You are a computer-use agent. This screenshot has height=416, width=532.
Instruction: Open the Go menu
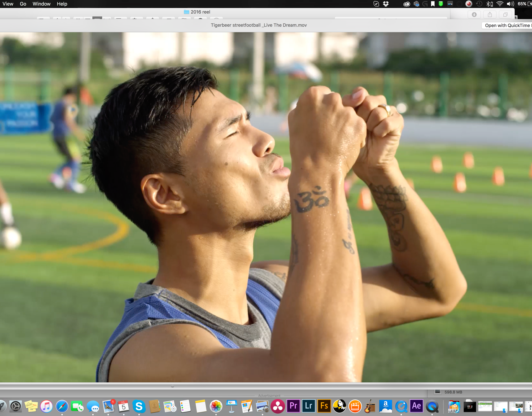23,4
